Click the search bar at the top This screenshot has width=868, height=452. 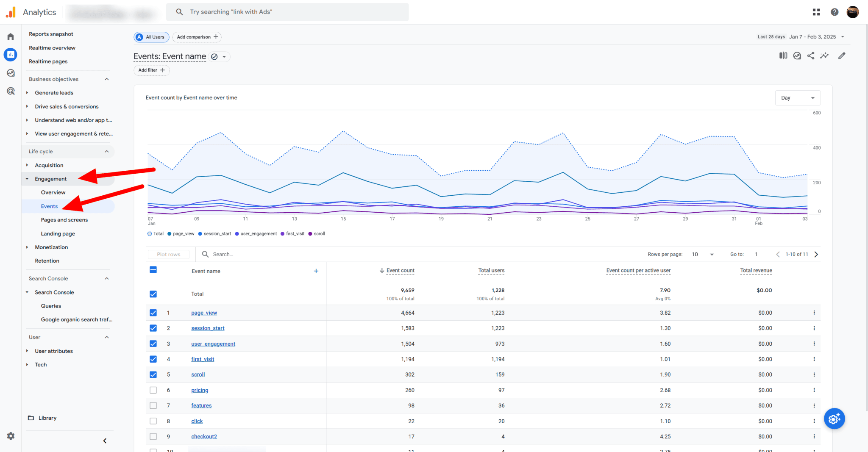[x=287, y=12]
